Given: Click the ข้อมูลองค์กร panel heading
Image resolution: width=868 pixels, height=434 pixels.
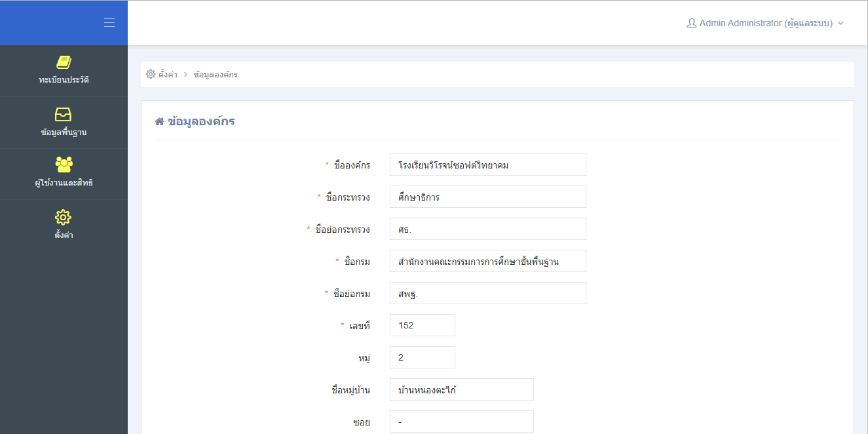Looking at the screenshot, I should pyautogui.click(x=201, y=121).
